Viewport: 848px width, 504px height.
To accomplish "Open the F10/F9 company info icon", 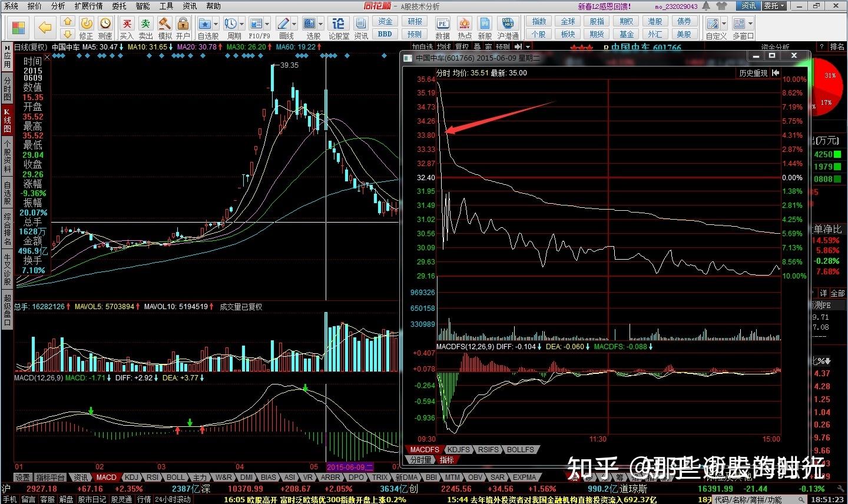I will coord(256,24).
